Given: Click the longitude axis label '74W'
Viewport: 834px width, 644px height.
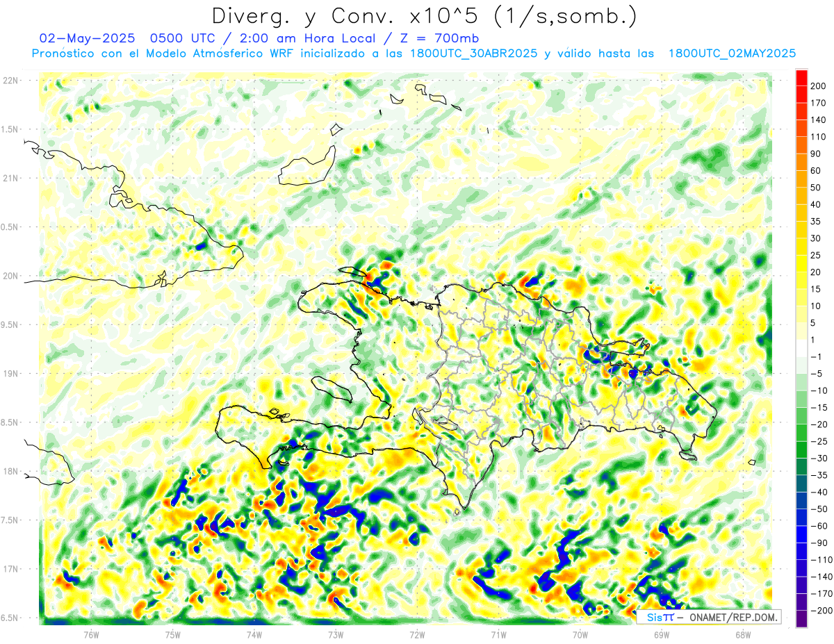Looking at the screenshot, I should pyautogui.click(x=254, y=634).
